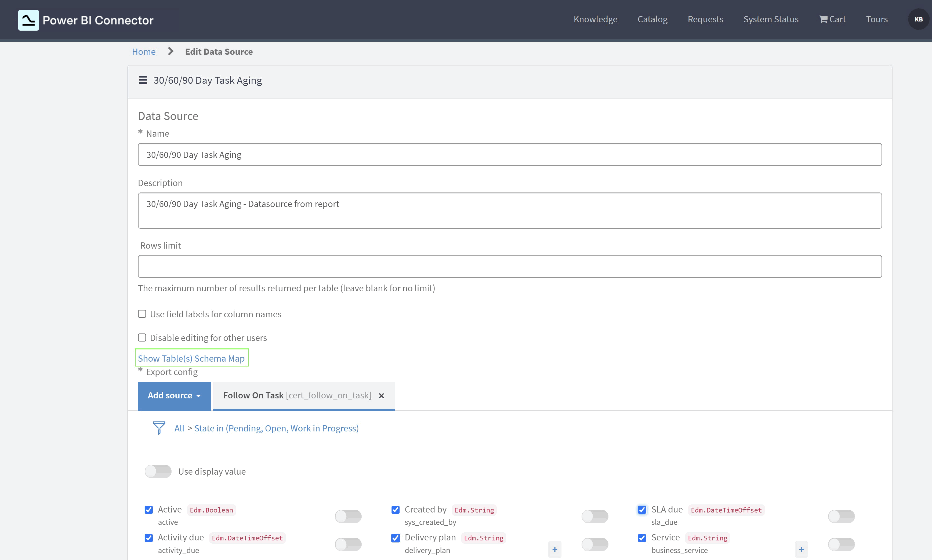Click into the Rows limit input field
The image size is (932, 560).
tap(510, 266)
